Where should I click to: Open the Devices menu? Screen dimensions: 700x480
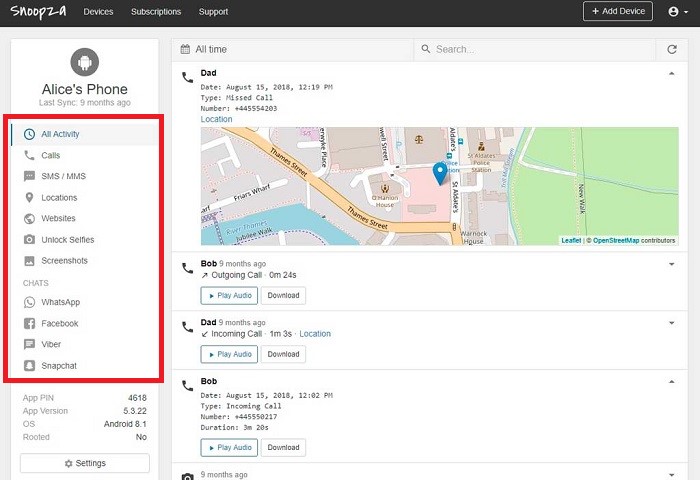point(98,12)
